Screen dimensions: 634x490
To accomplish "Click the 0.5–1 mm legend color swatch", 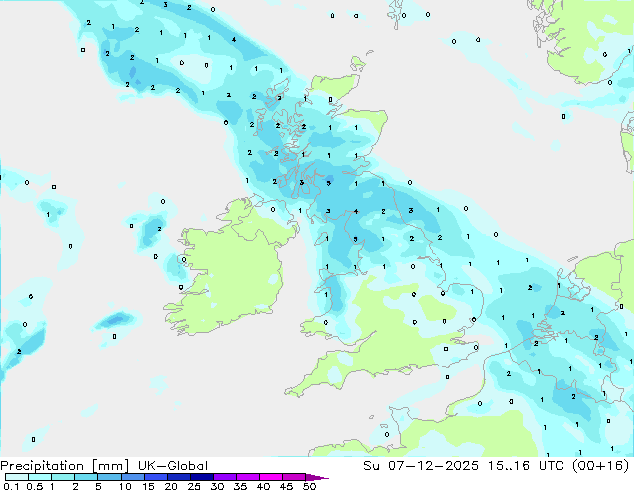I will [40, 477].
